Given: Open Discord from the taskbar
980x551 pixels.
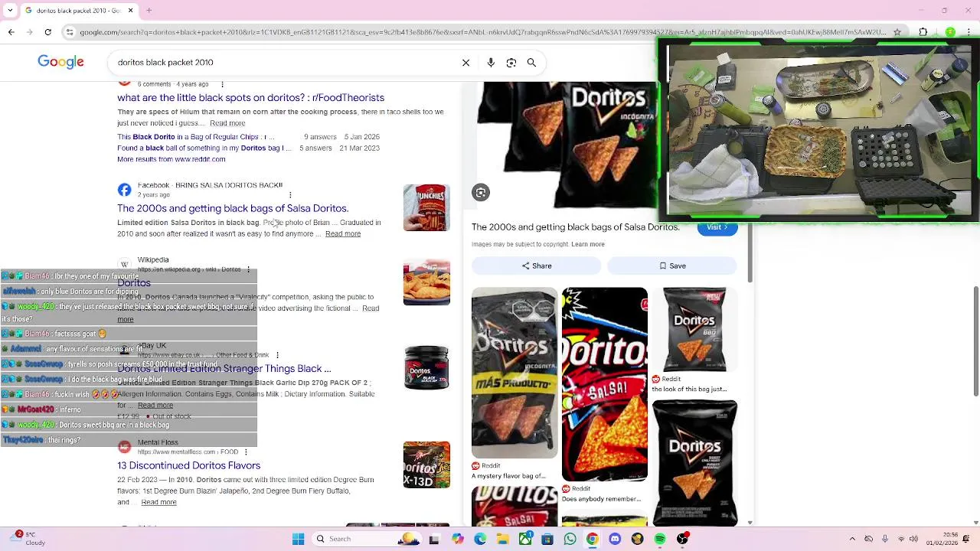Looking at the screenshot, I should point(615,539).
